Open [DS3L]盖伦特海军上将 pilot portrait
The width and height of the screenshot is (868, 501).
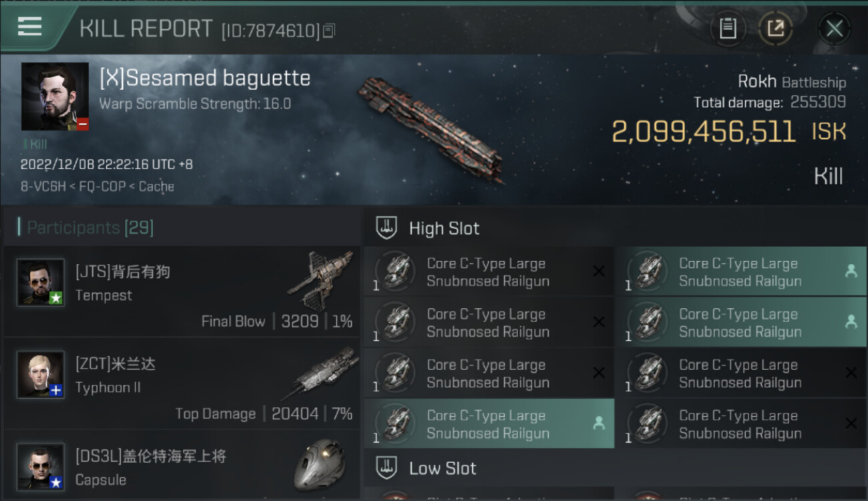[x=41, y=466]
